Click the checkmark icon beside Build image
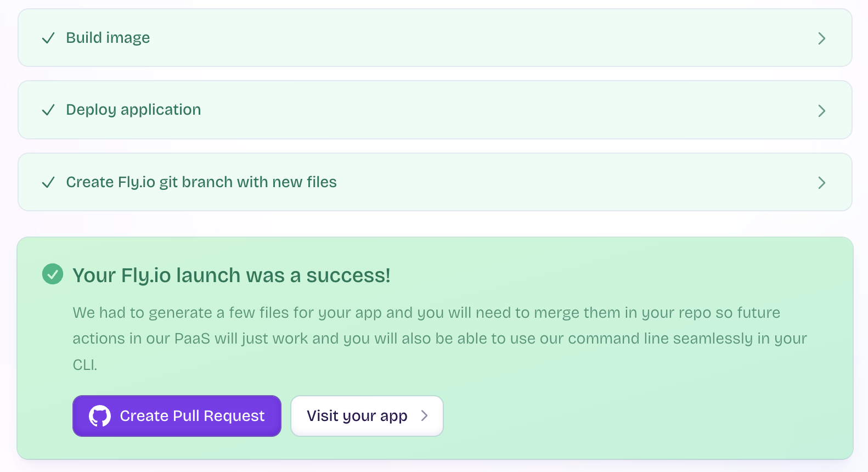Image resolution: width=868 pixels, height=472 pixels. pyautogui.click(x=48, y=38)
